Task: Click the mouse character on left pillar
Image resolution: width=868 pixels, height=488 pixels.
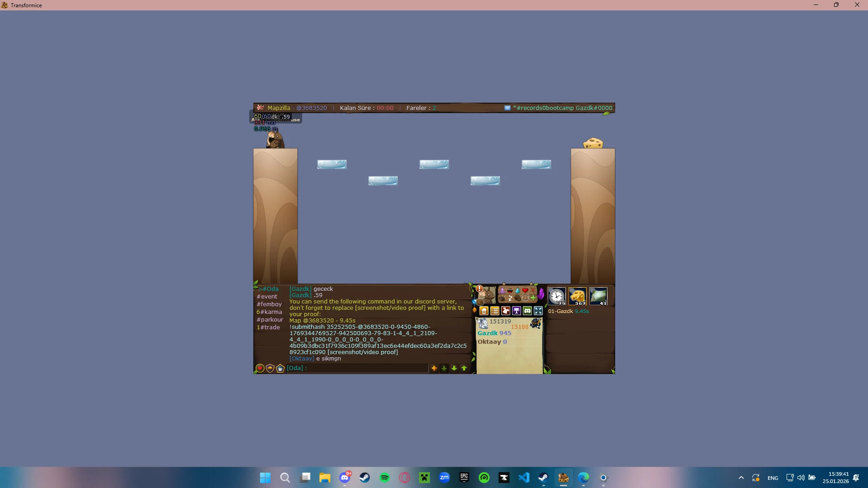Action: [275, 140]
